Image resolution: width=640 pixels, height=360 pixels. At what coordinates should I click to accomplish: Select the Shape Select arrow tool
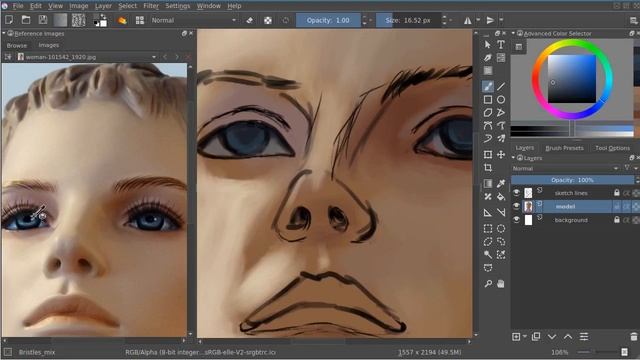click(488, 44)
